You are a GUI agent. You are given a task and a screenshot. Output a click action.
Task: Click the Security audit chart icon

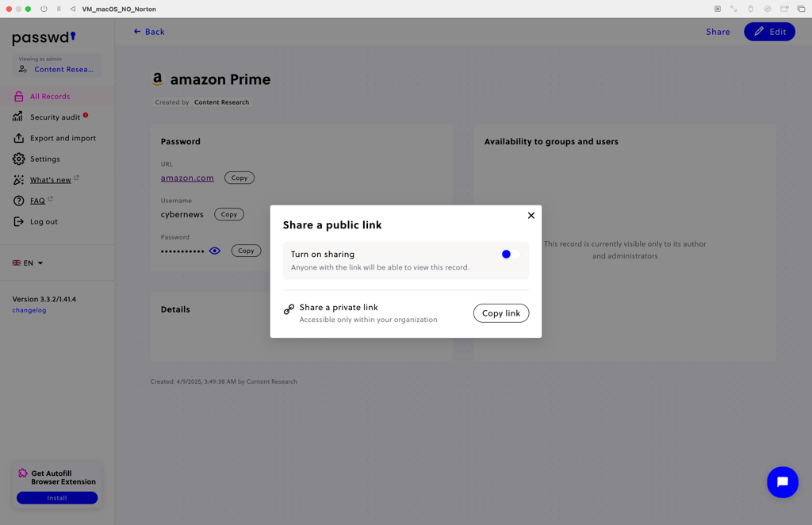[18, 117]
